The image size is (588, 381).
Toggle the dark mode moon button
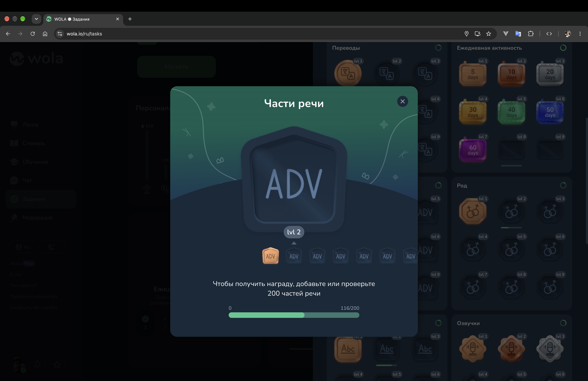pos(51,247)
